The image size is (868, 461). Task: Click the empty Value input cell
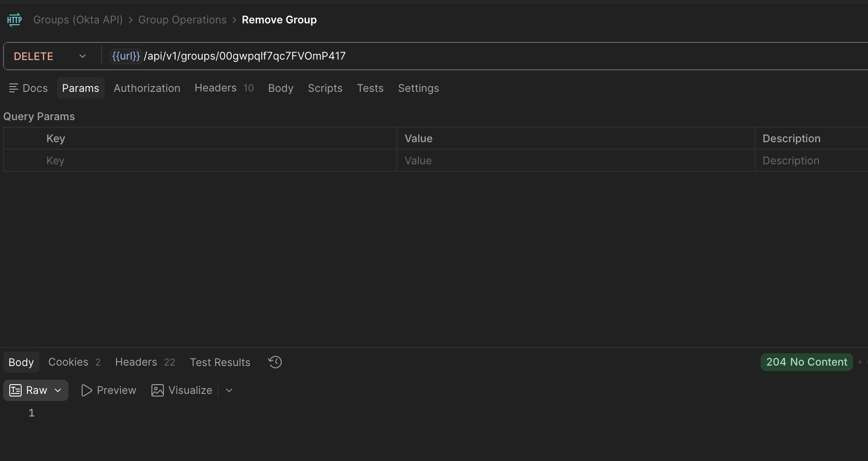point(576,160)
